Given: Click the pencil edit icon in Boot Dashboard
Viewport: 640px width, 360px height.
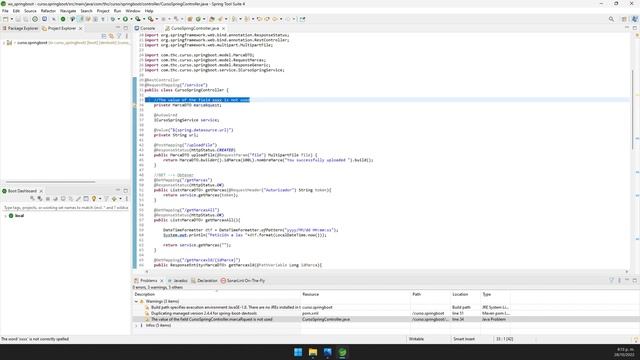Looking at the screenshot, I should tap(78, 199).
